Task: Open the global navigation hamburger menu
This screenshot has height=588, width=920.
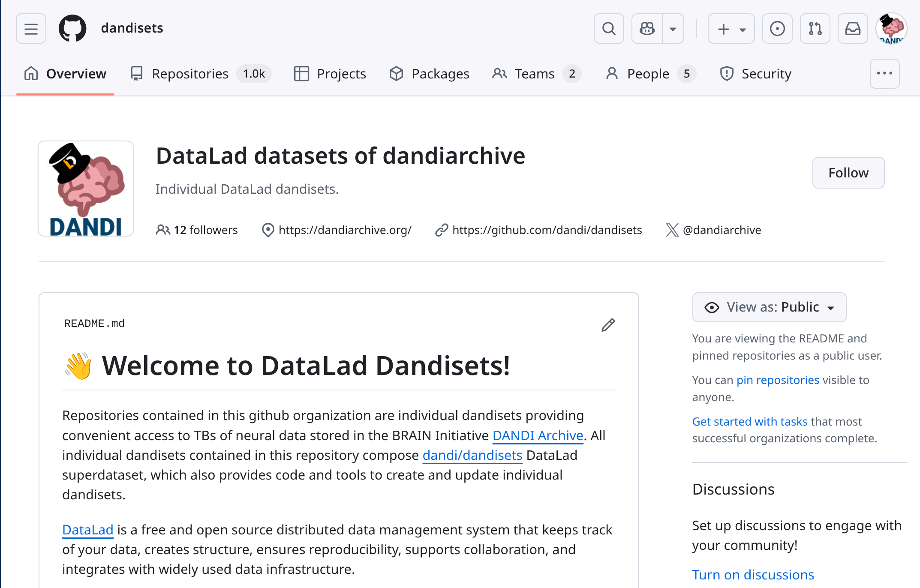Action: point(30,28)
